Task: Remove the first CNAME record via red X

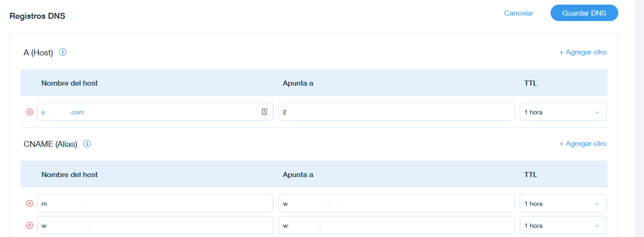Action: pyautogui.click(x=29, y=204)
